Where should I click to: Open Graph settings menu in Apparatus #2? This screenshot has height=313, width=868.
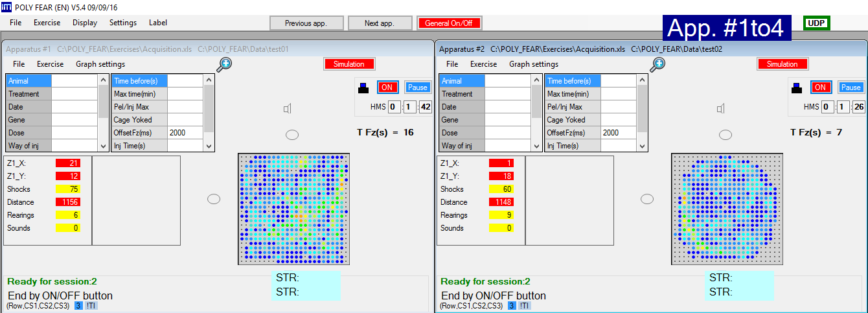pos(534,64)
